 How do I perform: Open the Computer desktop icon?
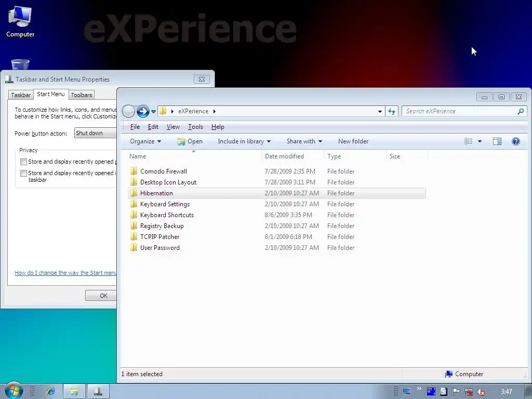pos(20,22)
